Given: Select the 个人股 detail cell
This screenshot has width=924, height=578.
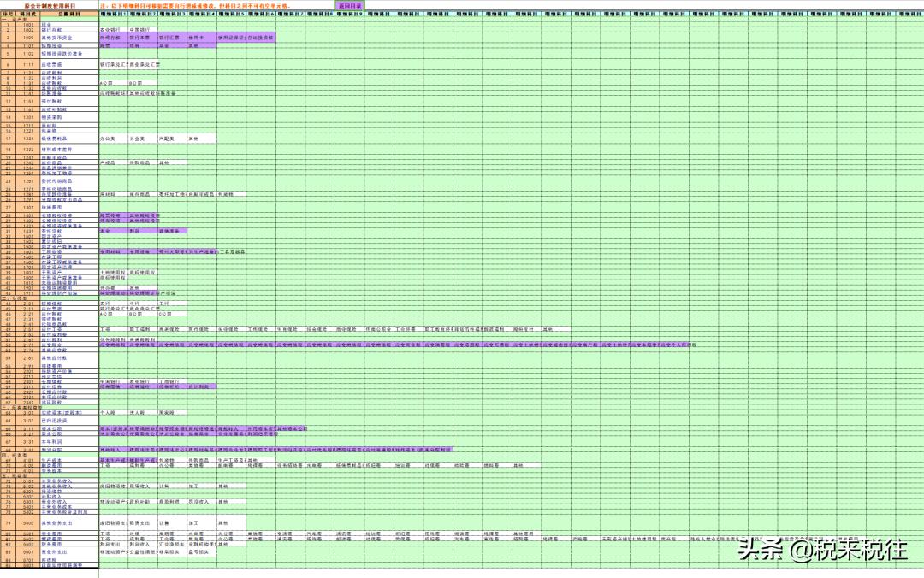Looking at the screenshot, I should pos(113,412).
